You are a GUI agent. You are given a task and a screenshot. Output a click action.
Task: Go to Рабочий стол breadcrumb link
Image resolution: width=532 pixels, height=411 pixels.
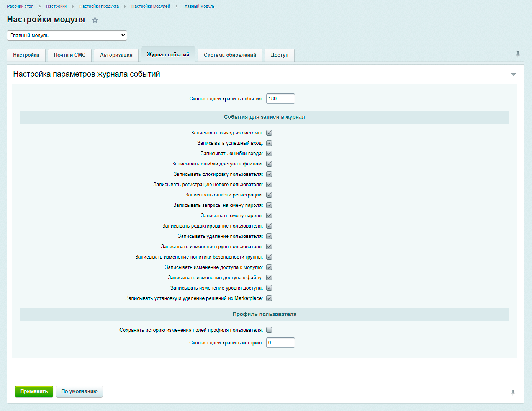point(20,6)
